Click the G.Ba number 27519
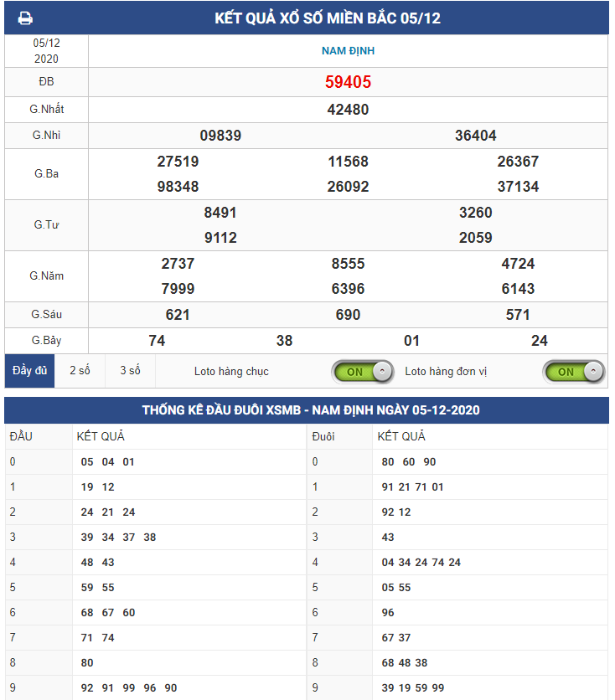Image resolution: width=615 pixels, height=700 pixels. 178,162
